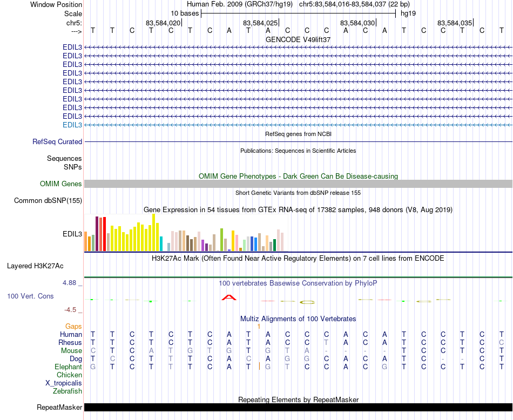The height and width of the screenshot is (420, 513).
Task: Click the tallest yellow bar in GTEx chart
Action: point(154,233)
